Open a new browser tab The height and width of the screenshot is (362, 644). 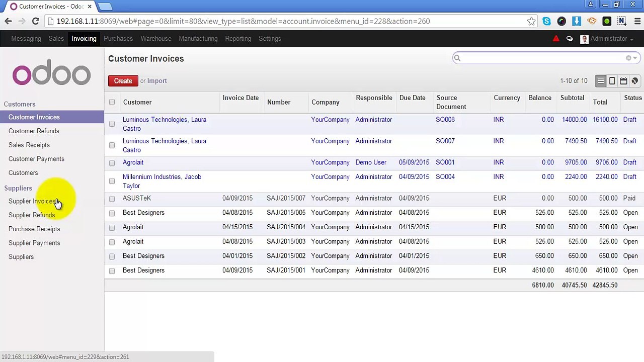point(105,7)
